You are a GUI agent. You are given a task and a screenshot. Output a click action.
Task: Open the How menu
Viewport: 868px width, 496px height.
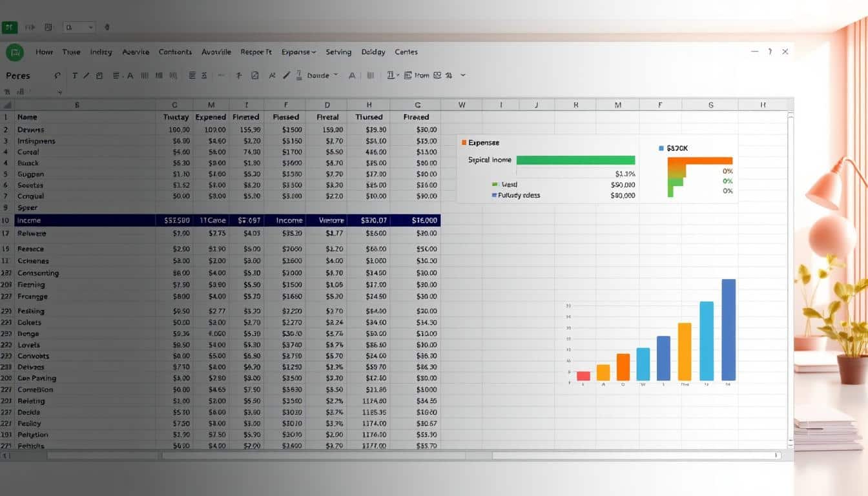tap(44, 52)
